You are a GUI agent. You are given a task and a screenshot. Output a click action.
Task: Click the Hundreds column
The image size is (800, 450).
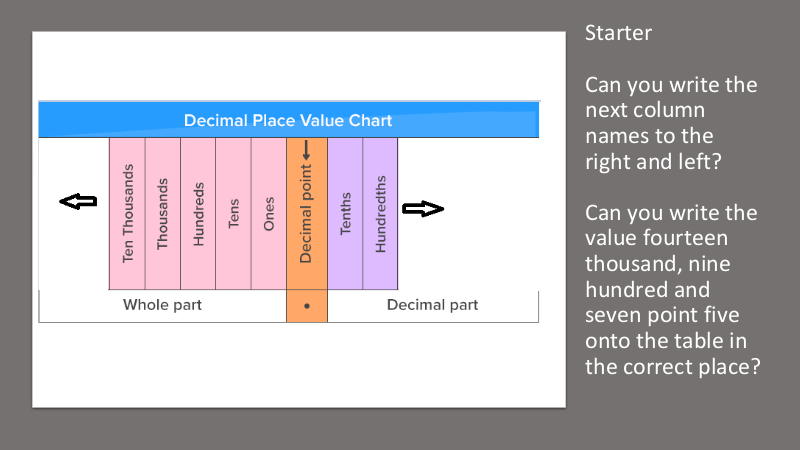tap(198, 214)
